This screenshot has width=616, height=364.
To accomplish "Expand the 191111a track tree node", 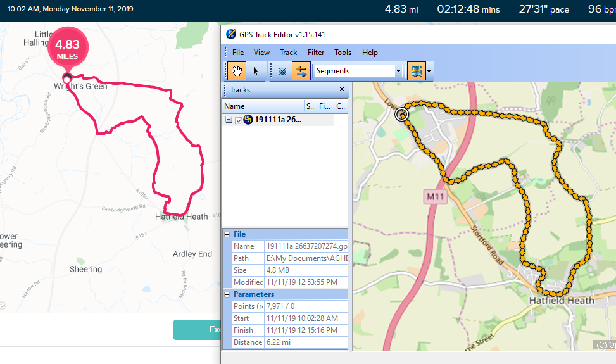I will (229, 120).
